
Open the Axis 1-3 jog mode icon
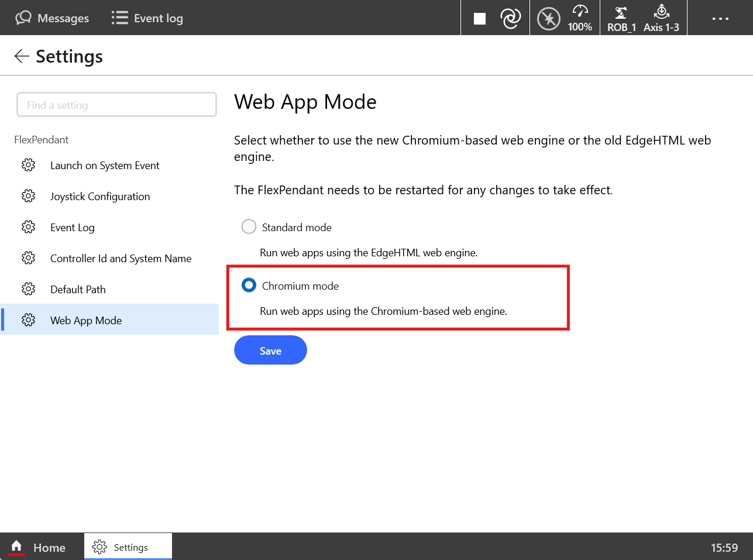(x=661, y=18)
